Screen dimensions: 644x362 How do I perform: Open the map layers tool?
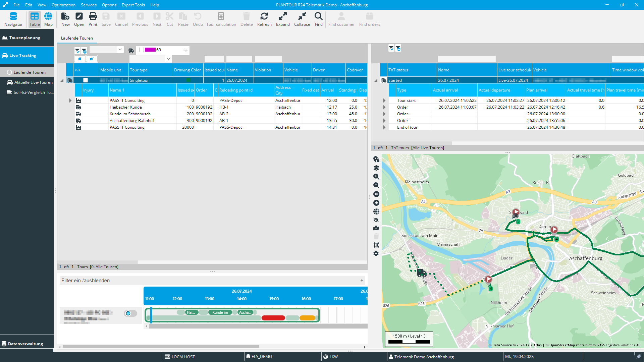pos(376,168)
